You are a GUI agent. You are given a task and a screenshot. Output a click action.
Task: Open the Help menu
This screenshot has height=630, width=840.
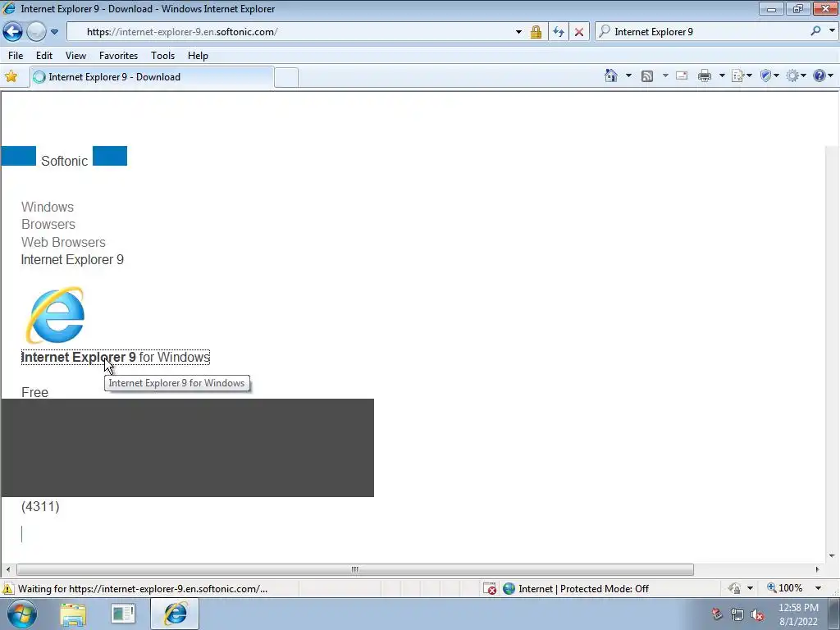coord(198,56)
